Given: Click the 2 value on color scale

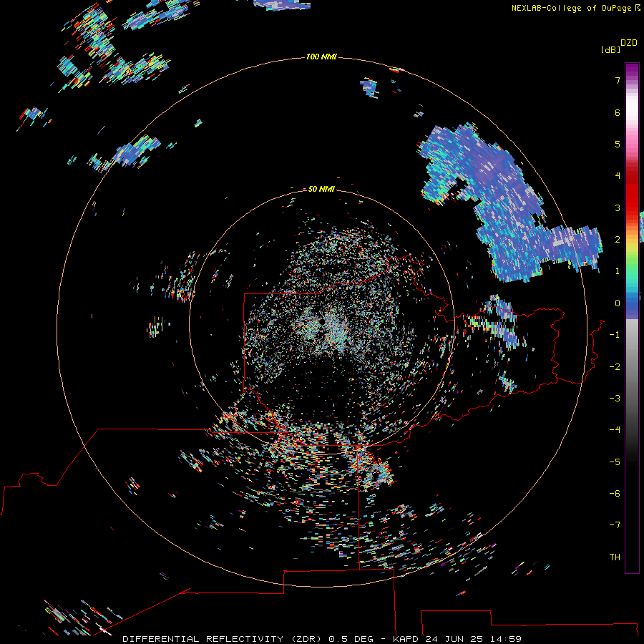Looking at the screenshot, I should click(618, 240).
